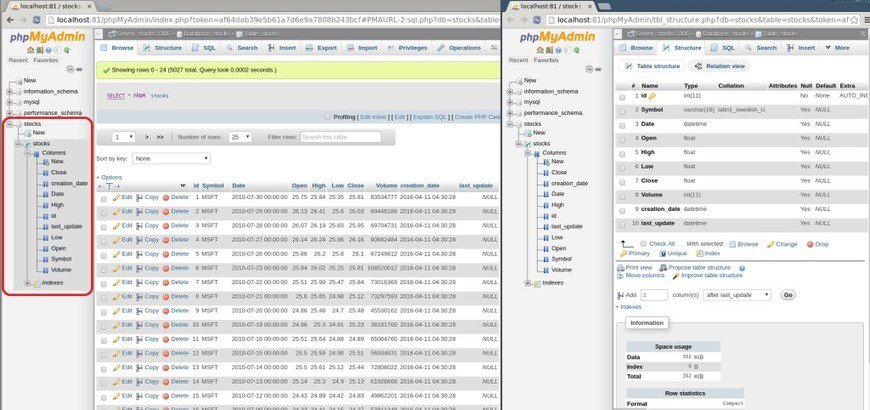Select the id column checkbox in Structure
870x410 pixels.
tap(623, 97)
